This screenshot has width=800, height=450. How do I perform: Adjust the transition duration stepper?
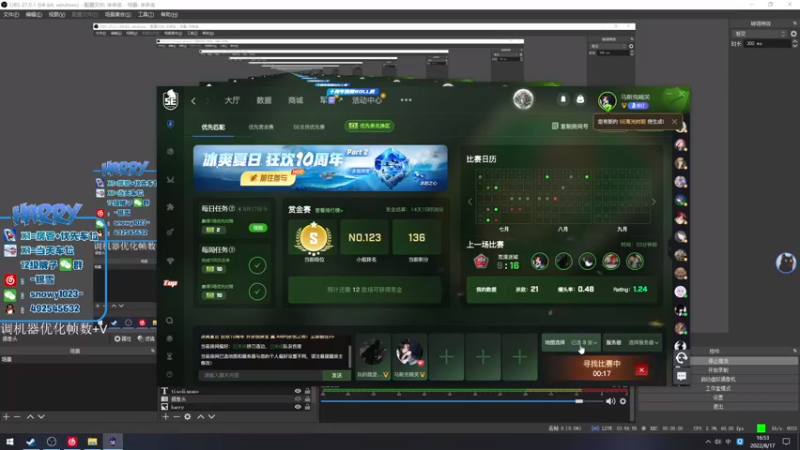(794, 44)
